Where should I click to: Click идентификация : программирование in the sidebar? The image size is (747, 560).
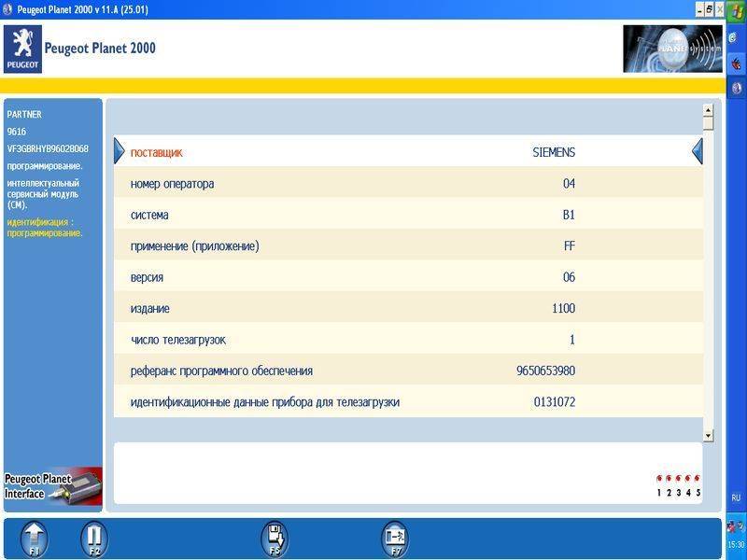[45, 228]
